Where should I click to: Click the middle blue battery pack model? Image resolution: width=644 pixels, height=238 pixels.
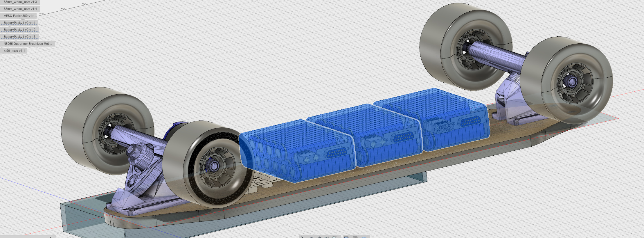click(x=363, y=128)
